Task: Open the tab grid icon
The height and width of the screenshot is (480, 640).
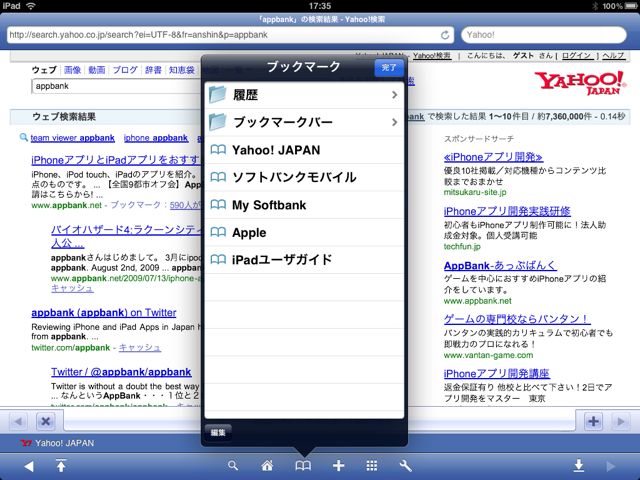Action: (x=371, y=465)
